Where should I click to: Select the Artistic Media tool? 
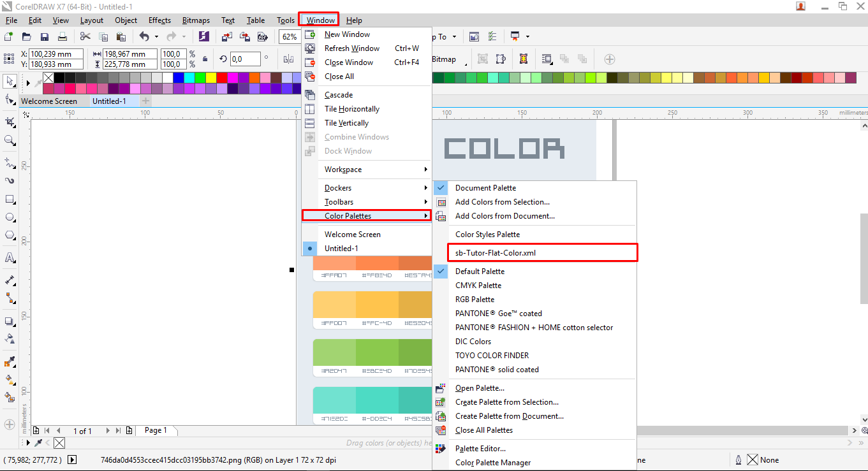click(10, 181)
